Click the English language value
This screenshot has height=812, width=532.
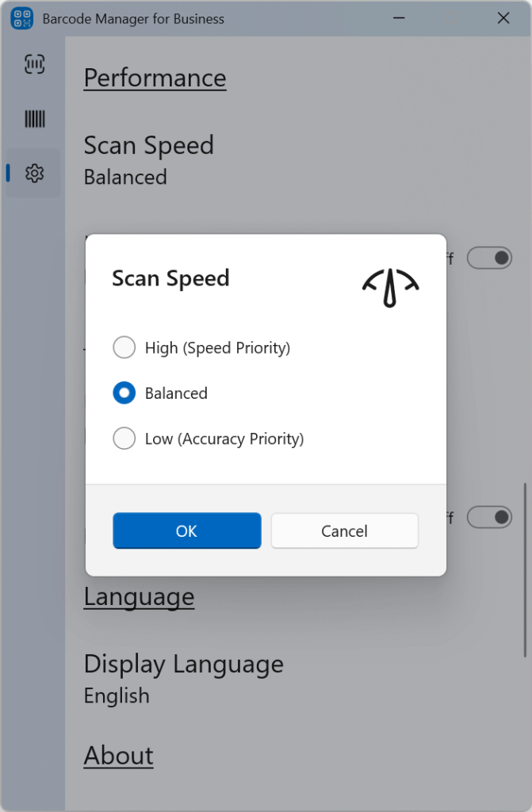click(x=117, y=695)
